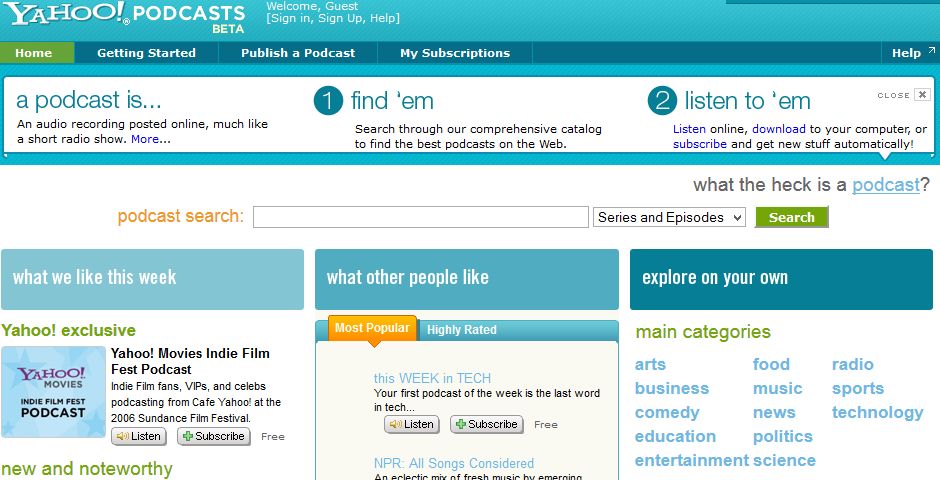Browse the radio category
Image resolution: width=940 pixels, height=480 pixels.
pyautogui.click(x=852, y=364)
